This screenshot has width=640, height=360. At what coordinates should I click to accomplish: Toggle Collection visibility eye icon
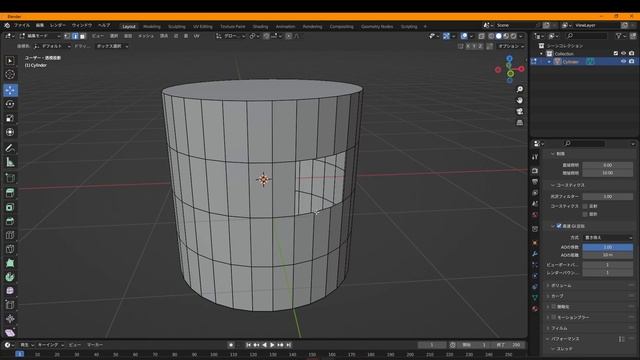623,53
